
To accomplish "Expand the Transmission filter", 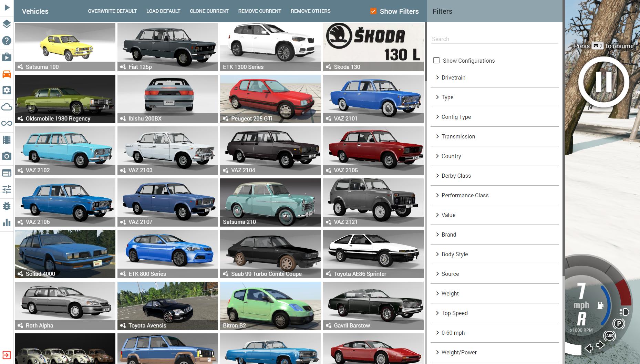I will (x=495, y=136).
